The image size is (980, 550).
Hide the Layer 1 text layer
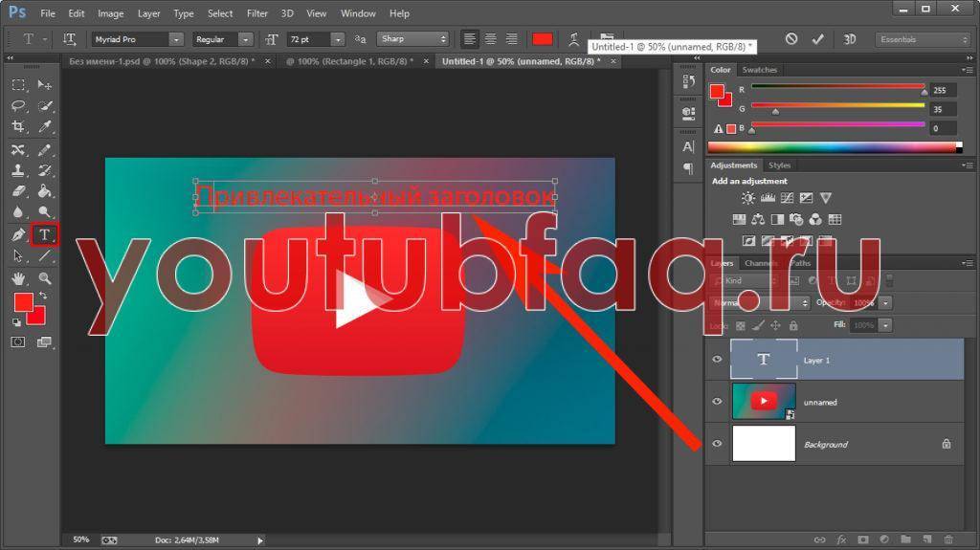pos(717,360)
